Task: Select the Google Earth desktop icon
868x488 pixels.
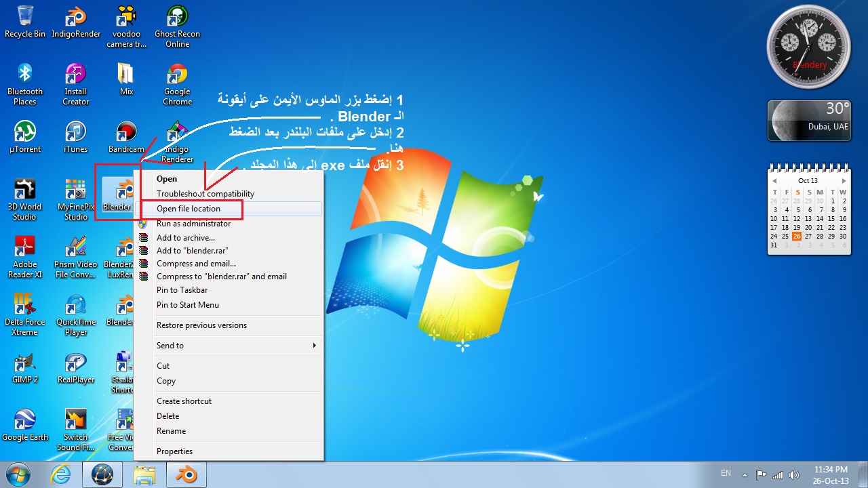Action: 25,424
